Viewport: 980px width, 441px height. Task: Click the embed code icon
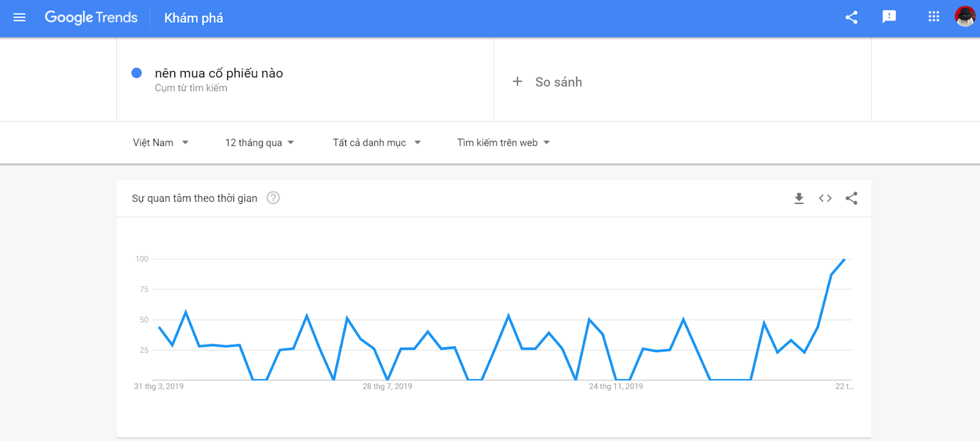pyautogui.click(x=825, y=198)
